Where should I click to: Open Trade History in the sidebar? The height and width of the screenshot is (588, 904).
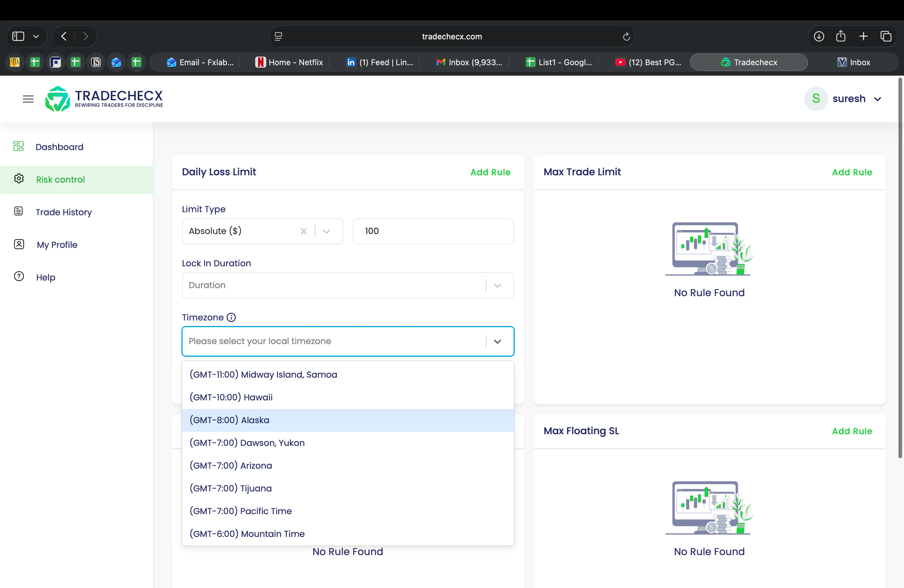77,212
